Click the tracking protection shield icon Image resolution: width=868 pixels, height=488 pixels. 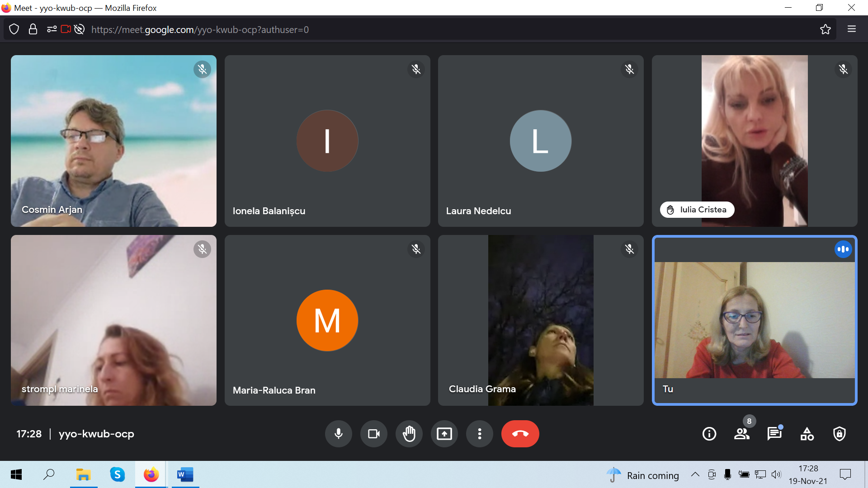(14, 29)
